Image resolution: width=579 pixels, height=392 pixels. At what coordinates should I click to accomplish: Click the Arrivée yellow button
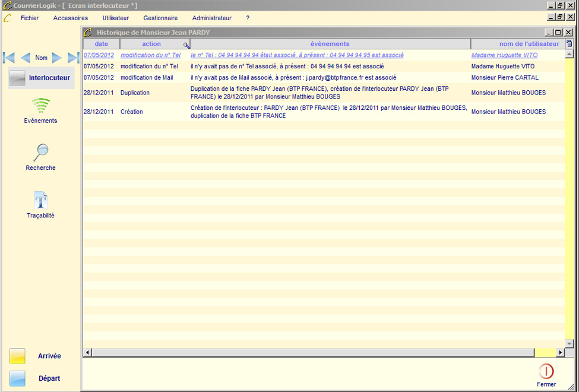tap(18, 356)
